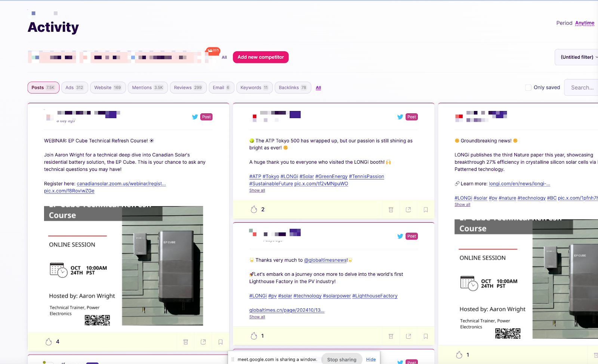Switch to the Website tab
Image resolution: width=598 pixels, height=364 pixels.
pos(108,87)
